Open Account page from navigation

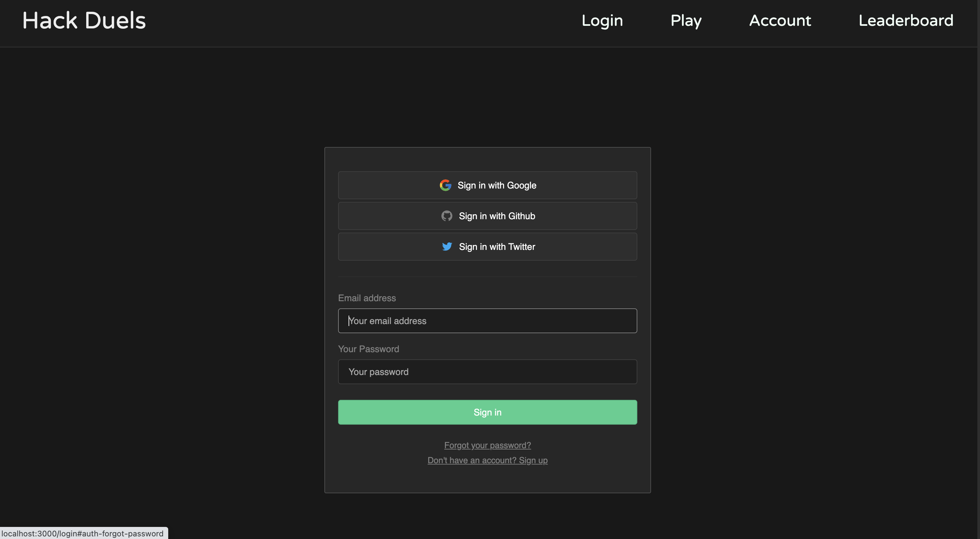tap(780, 21)
